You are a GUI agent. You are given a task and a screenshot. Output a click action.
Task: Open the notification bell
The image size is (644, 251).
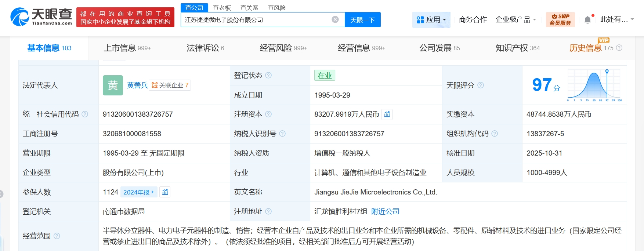pos(587,20)
